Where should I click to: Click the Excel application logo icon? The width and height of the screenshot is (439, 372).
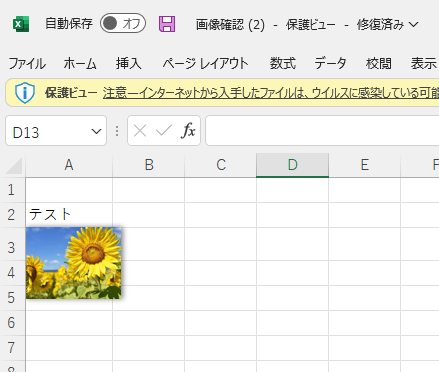(x=21, y=24)
